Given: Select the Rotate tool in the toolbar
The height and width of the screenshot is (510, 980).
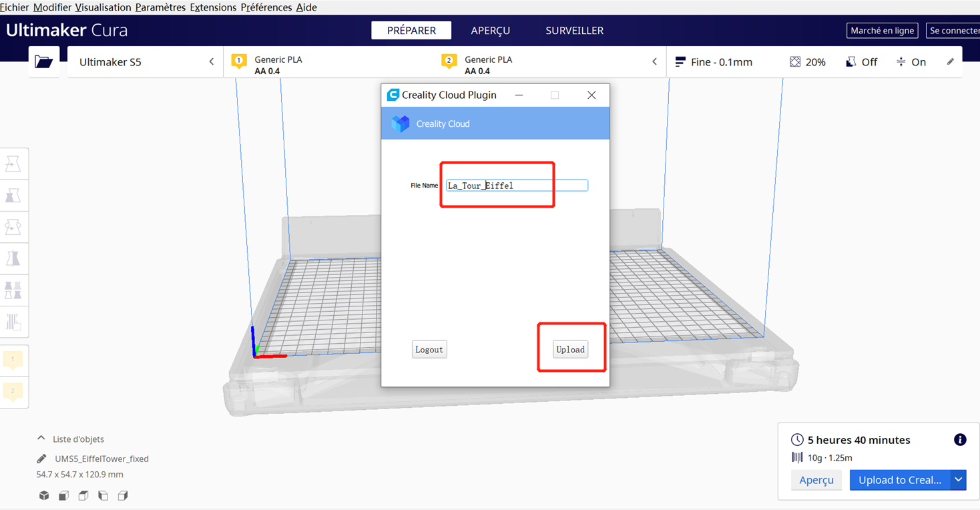Looking at the screenshot, I should point(15,226).
